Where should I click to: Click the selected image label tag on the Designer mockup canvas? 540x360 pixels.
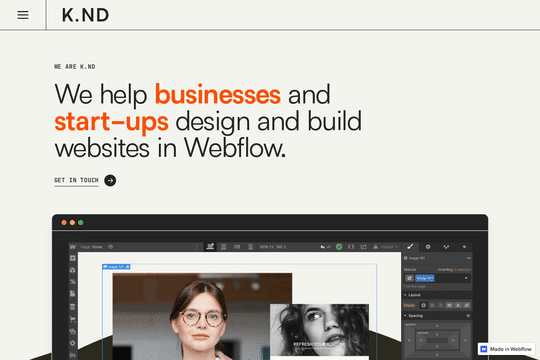tap(116, 267)
